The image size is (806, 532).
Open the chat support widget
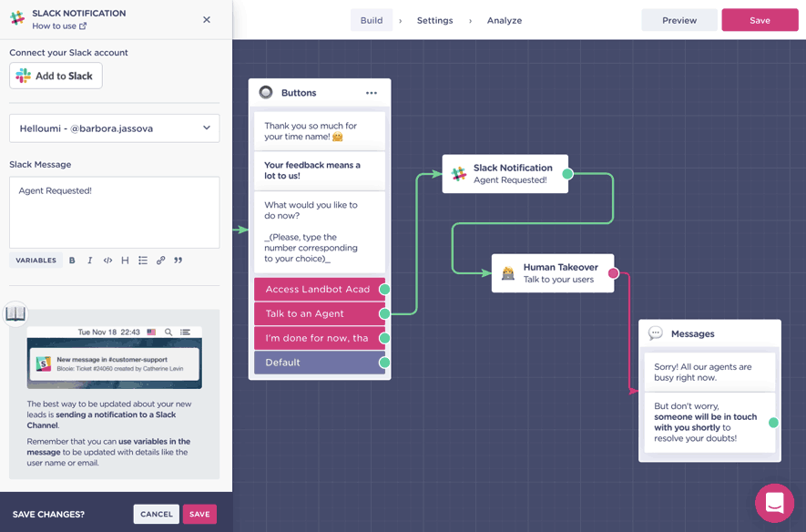[x=774, y=503]
